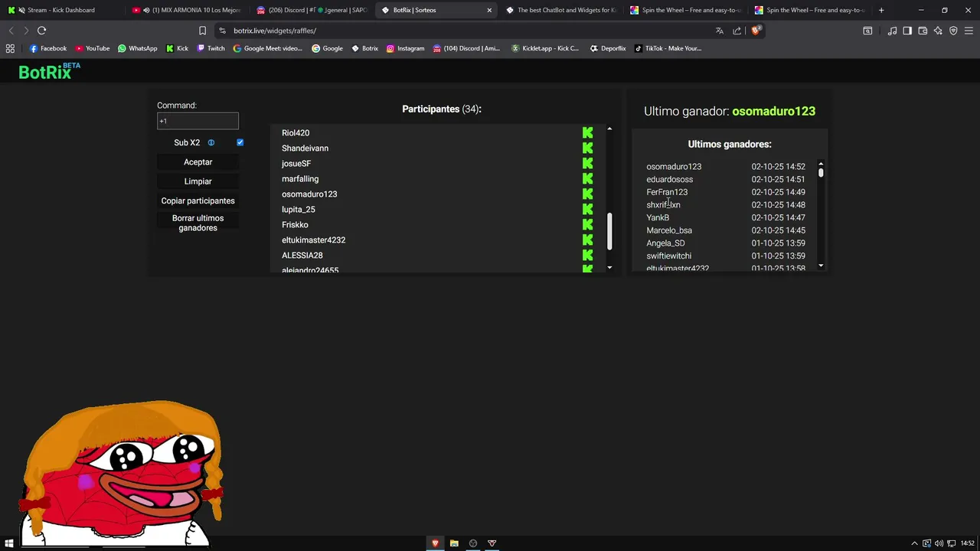Open the apps grid icon on bookmarks bar
Screen dimensions: 980x551
tap(10, 48)
